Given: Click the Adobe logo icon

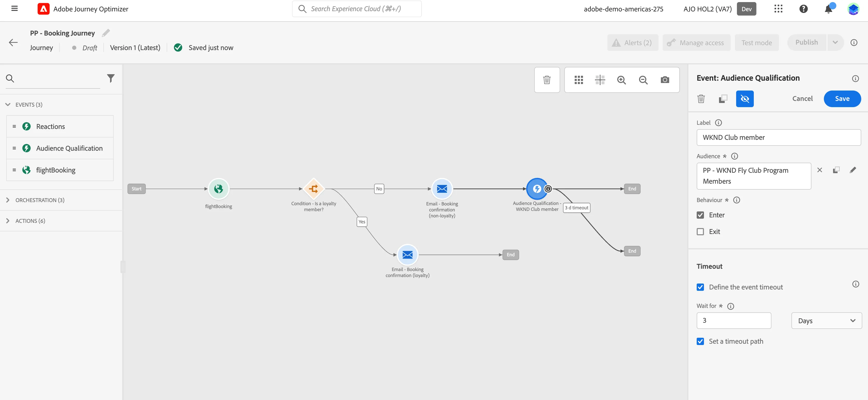Looking at the screenshot, I should pyautogui.click(x=43, y=9).
